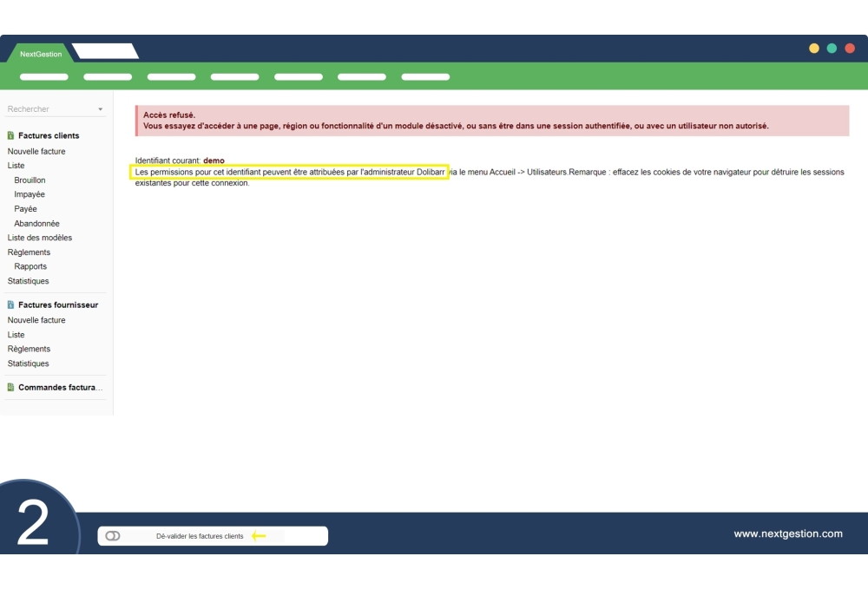This screenshot has height=589, width=868.
Task: Click the teal circle in the top-right corner
Action: pyautogui.click(x=832, y=49)
